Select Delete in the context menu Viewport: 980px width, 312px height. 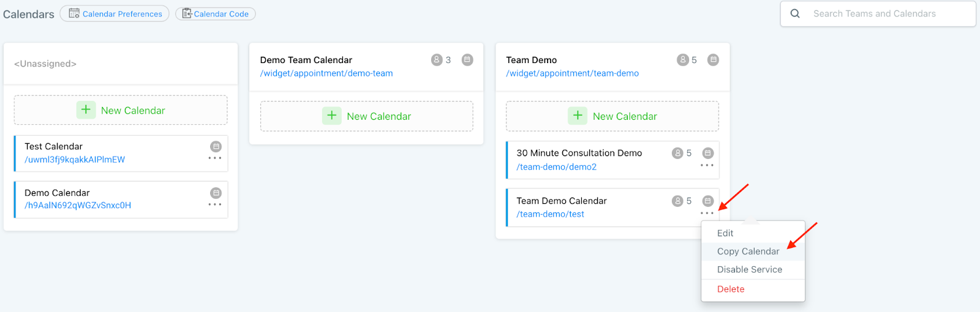point(731,289)
